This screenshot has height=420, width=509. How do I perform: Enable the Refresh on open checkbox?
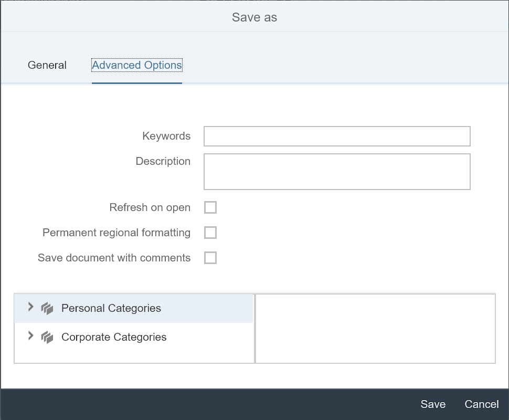click(x=210, y=207)
